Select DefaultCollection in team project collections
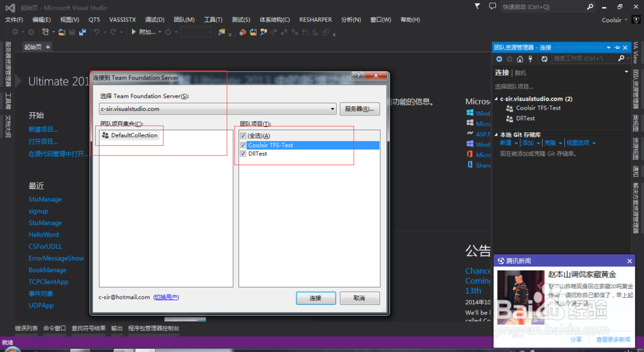 coord(130,135)
